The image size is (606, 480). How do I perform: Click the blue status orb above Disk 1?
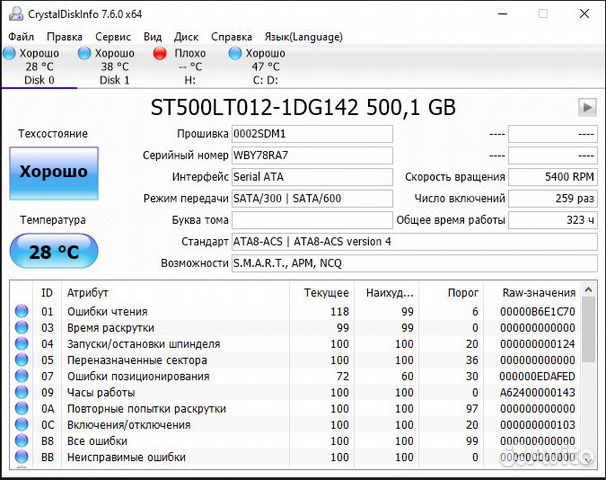click(84, 53)
